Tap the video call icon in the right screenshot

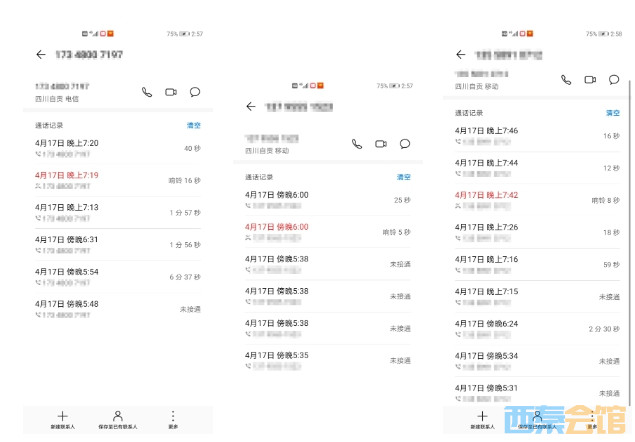(590, 80)
